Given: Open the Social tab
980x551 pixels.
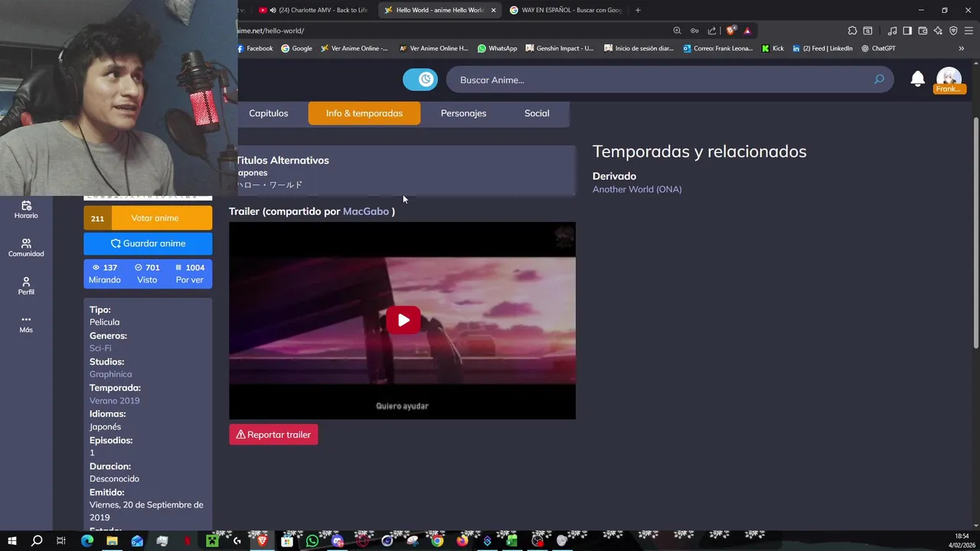Looking at the screenshot, I should [537, 113].
